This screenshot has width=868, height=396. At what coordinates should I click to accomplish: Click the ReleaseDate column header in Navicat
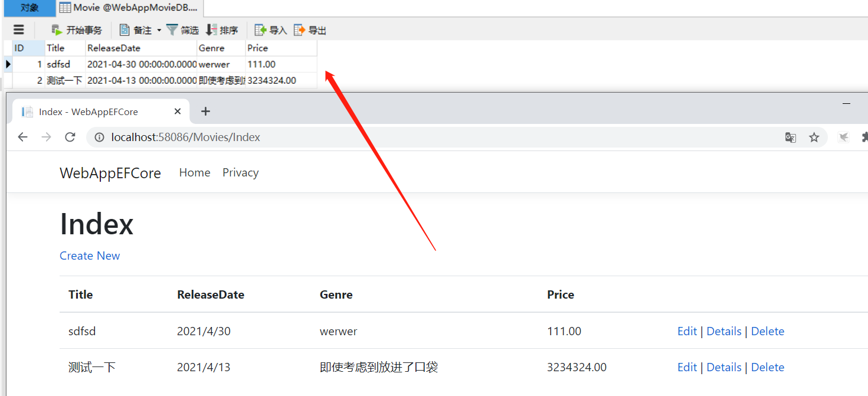point(141,48)
